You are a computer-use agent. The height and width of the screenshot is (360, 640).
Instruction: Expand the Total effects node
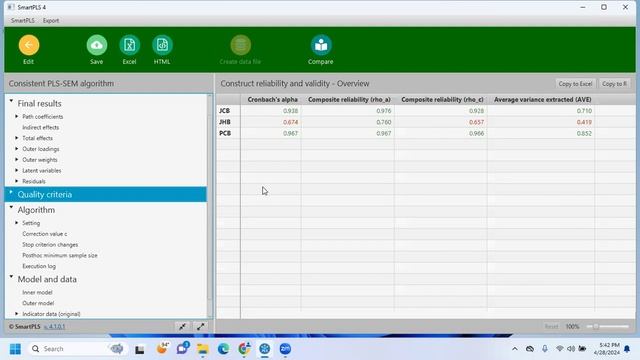[17, 138]
